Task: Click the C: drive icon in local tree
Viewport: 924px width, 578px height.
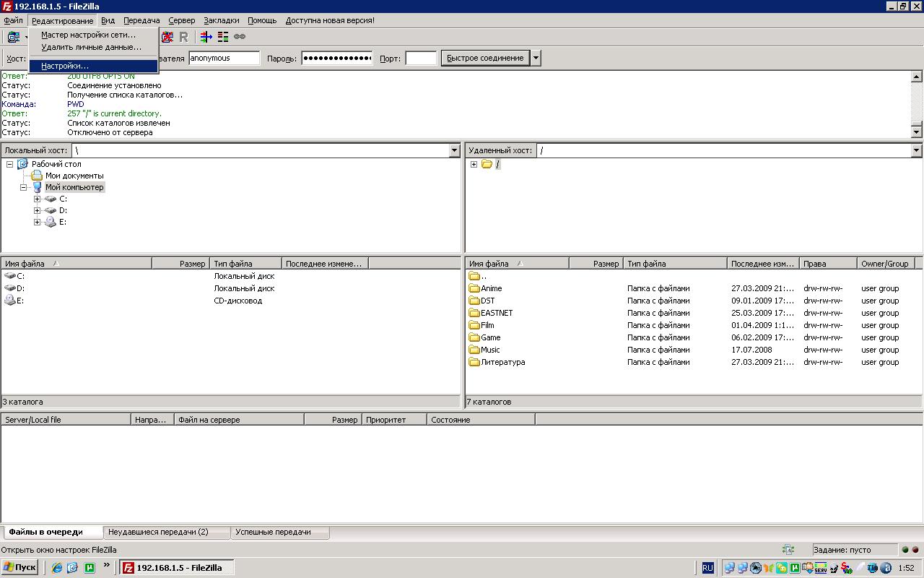Action: point(51,199)
